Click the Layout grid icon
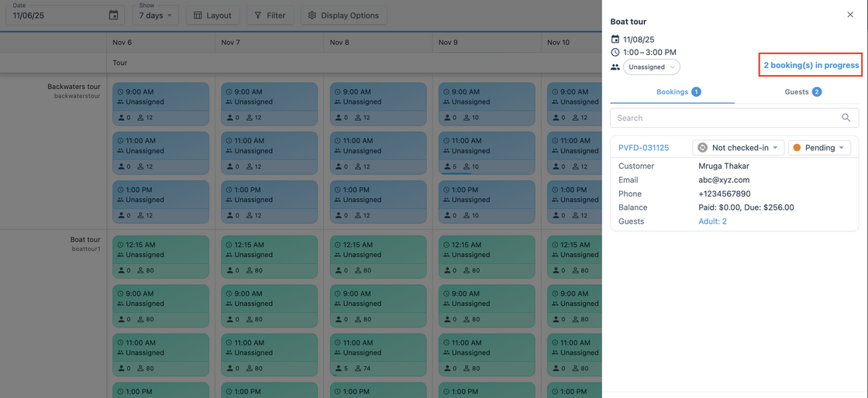Screen dimensions: 868x398 [x=198, y=15]
